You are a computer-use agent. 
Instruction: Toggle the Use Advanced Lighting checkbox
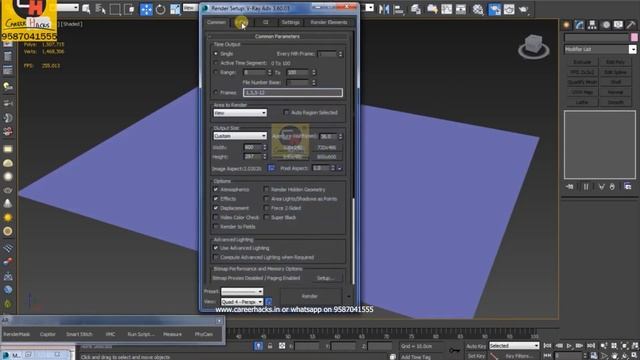[216, 248]
